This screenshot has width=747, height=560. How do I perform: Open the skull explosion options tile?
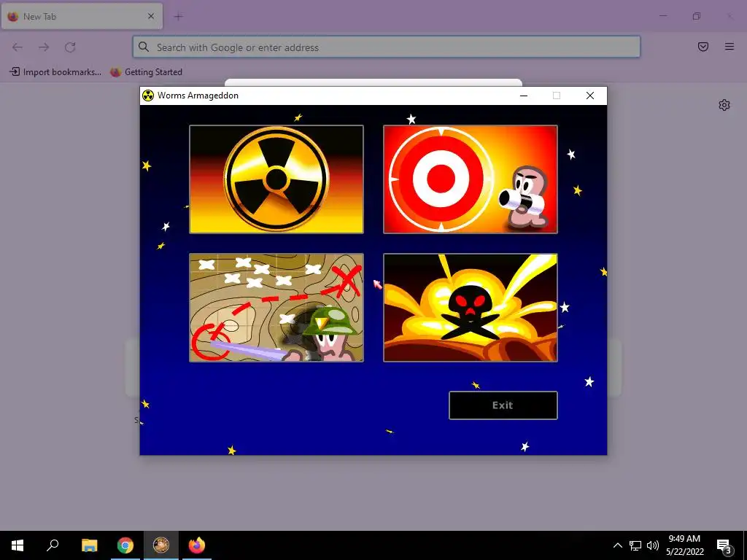click(471, 308)
